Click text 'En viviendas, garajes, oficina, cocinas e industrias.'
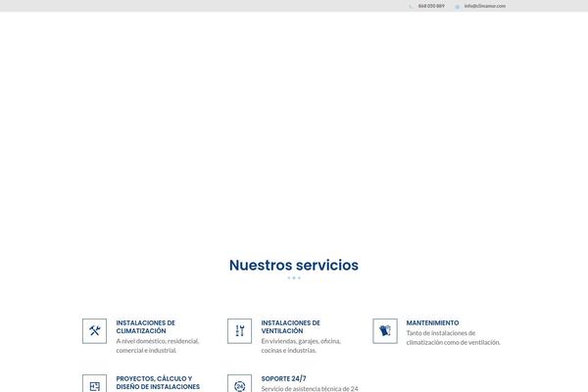Image resolution: width=588 pixels, height=392 pixels. [301, 346]
